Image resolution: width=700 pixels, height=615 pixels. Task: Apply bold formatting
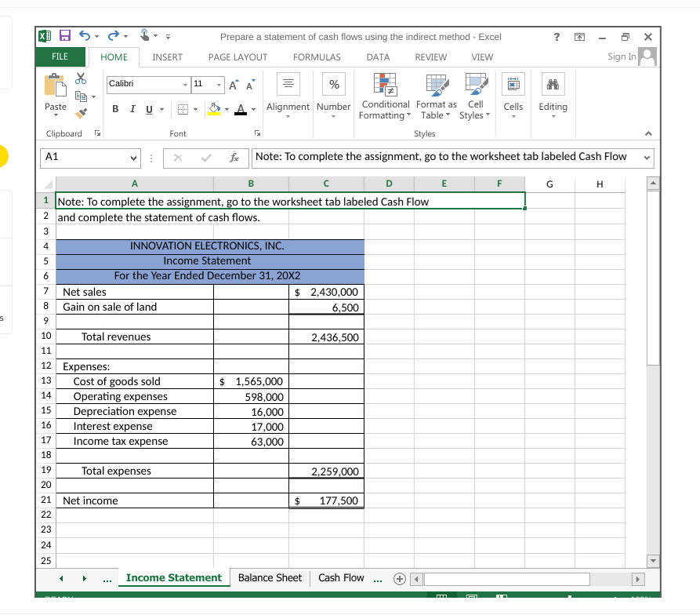(115, 107)
